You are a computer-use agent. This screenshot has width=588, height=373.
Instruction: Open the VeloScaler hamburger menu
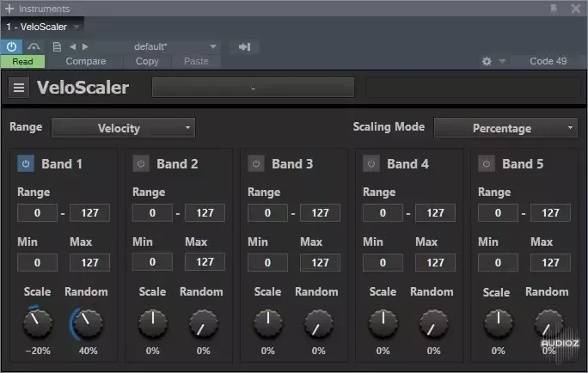pyautogui.click(x=19, y=88)
